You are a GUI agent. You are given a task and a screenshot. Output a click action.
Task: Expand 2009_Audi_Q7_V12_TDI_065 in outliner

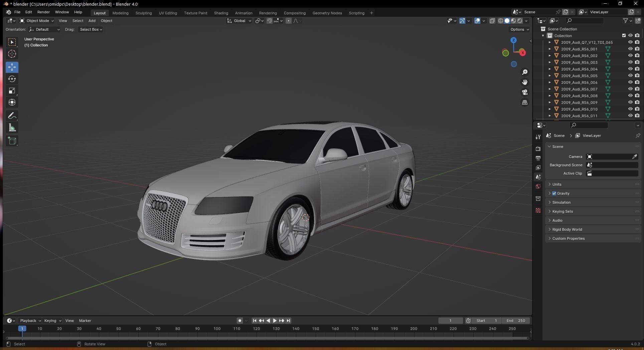(x=550, y=42)
